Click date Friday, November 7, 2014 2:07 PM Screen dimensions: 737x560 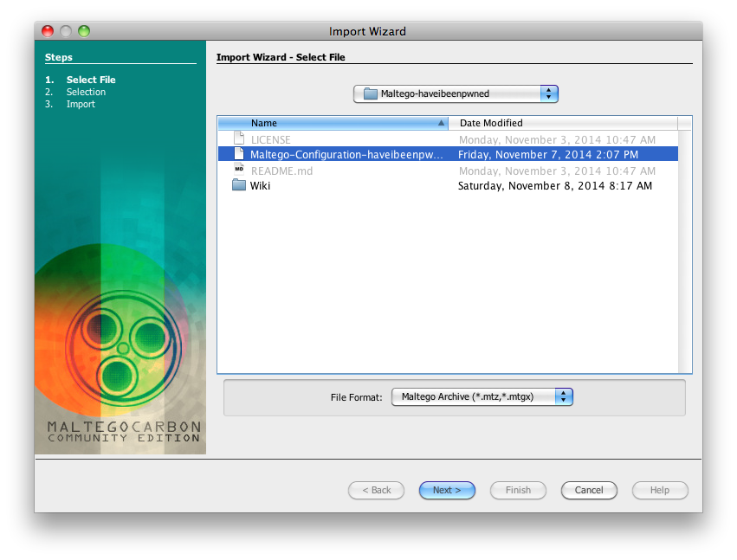[548, 155]
